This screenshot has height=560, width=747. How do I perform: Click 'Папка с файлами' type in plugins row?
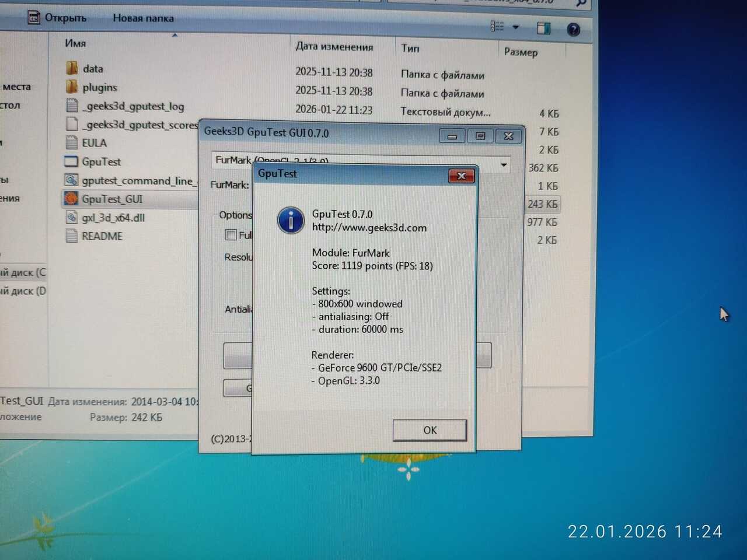click(442, 93)
